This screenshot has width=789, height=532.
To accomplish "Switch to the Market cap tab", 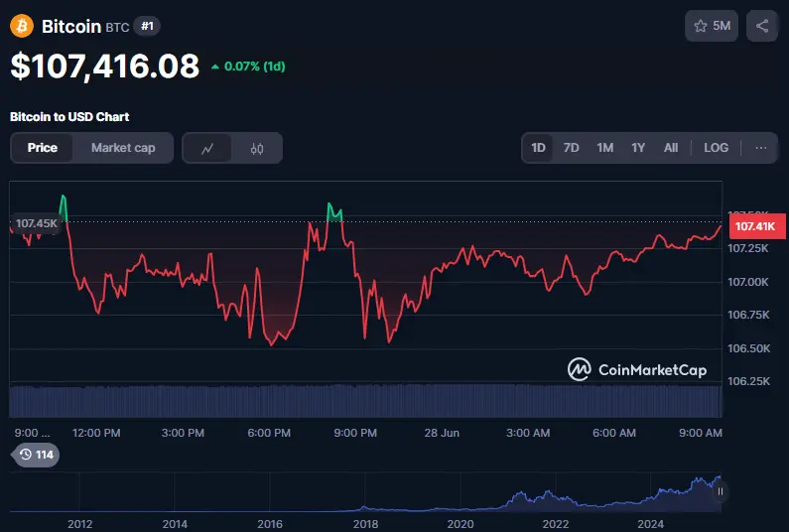I will coord(123,148).
